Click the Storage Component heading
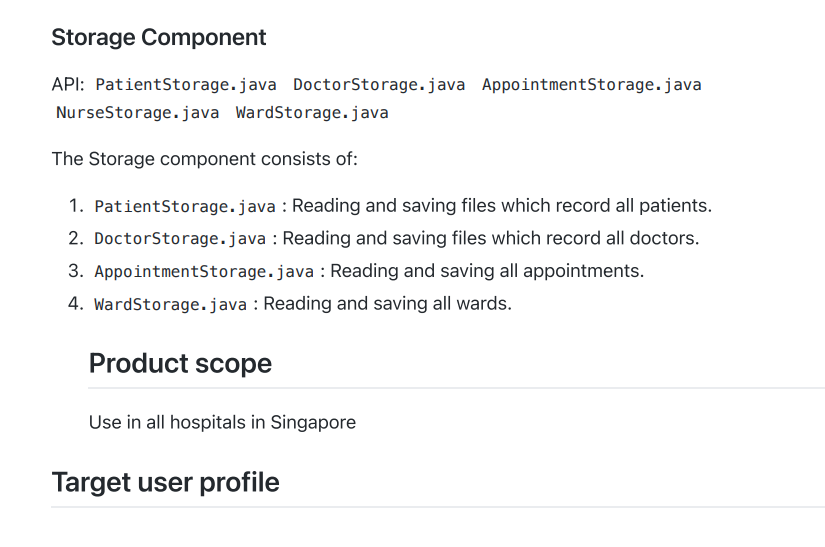 point(159,38)
